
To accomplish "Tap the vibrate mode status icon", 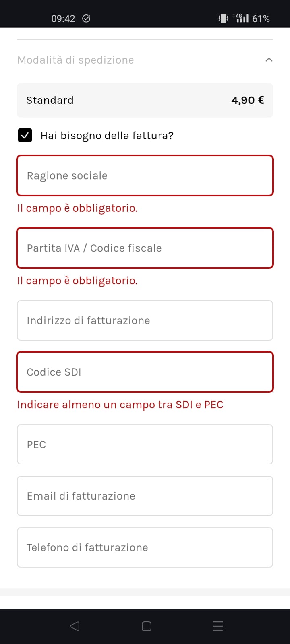I will point(223,18).
